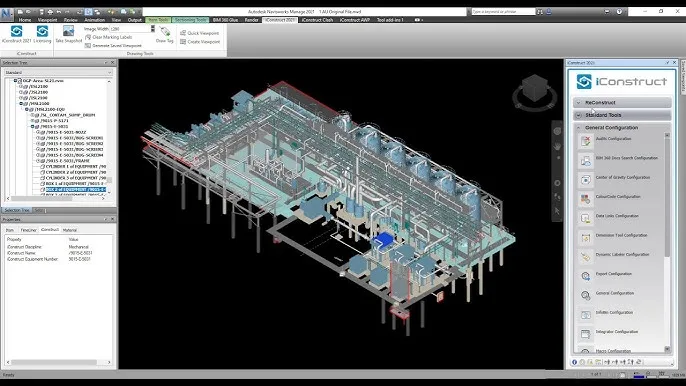Open the iConstruct 2021 ribbon icon

17,34
